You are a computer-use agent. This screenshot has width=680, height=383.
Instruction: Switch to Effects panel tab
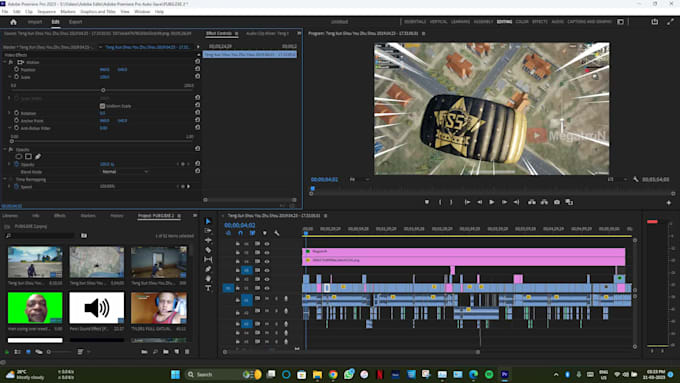[x=60, y=216]
